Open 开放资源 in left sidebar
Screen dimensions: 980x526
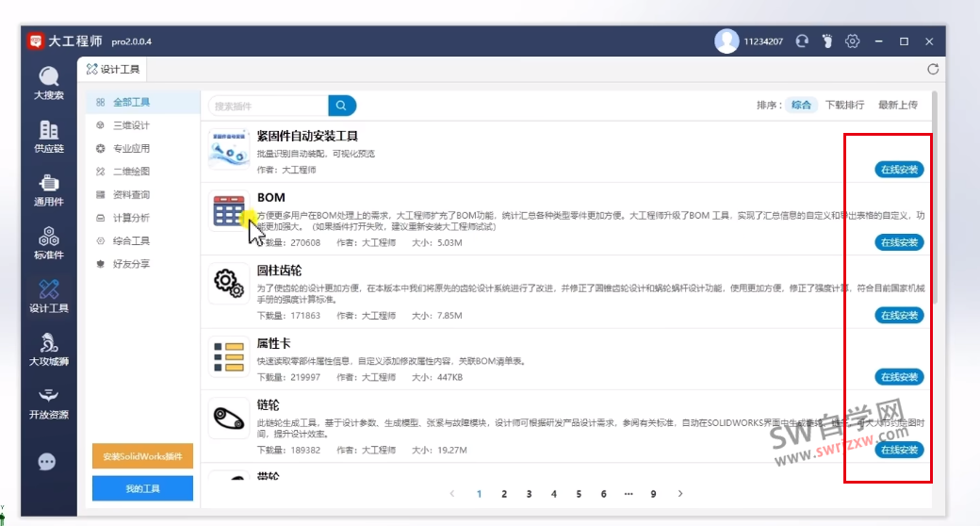coord(48,402)
